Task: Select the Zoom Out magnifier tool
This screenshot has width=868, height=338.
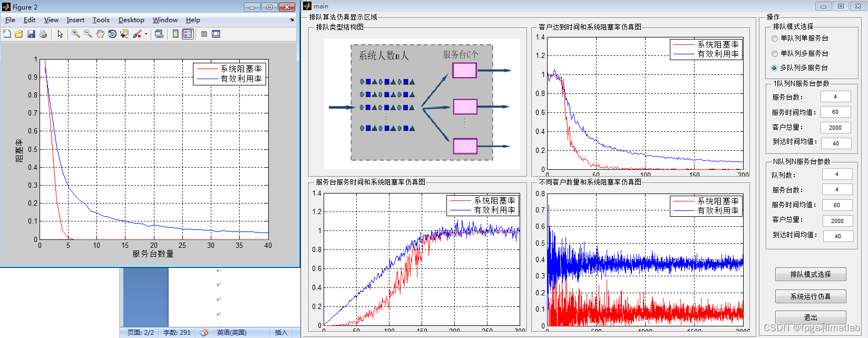Action: (x=88, y=34)
